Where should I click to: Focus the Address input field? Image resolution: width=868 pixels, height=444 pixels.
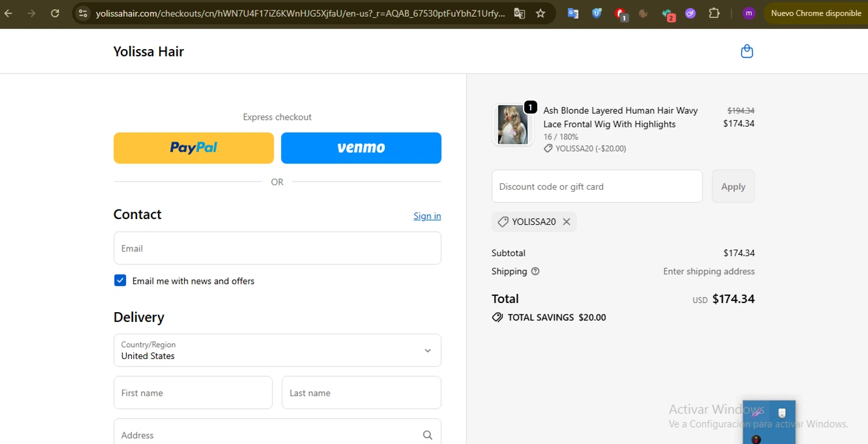tap(277, 432)
